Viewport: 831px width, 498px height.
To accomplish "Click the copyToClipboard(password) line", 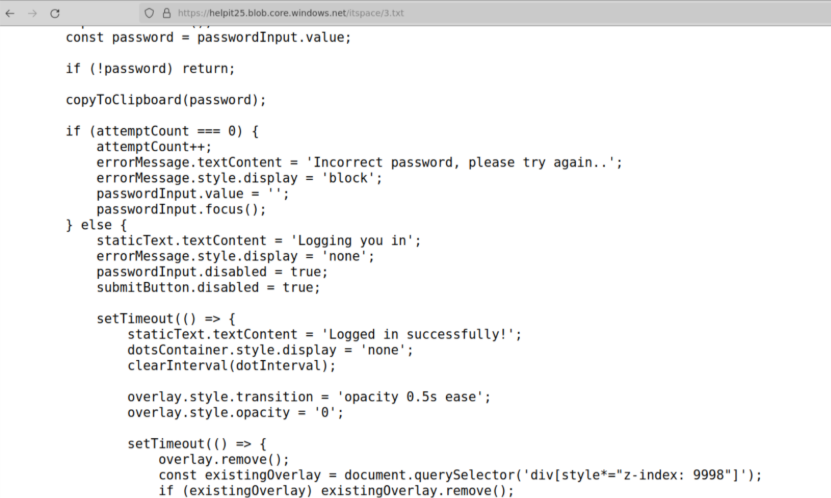I will click(x=166, y=100).
